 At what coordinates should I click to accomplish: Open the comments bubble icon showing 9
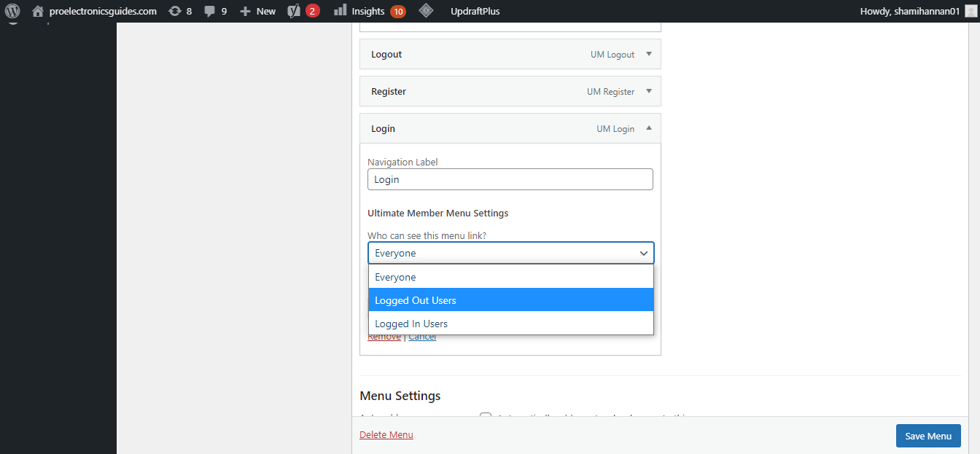click(210, 11)
